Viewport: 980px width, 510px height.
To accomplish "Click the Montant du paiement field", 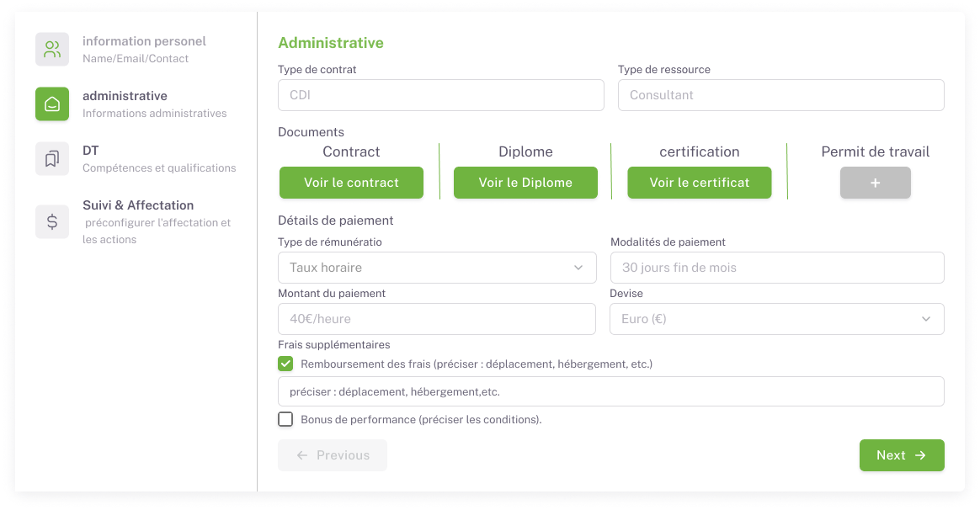I will pyautogui.click(x=437, y=319).
